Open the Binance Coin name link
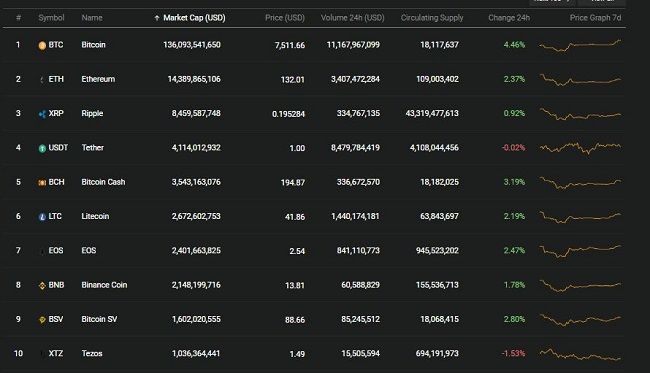 point(104,285)
